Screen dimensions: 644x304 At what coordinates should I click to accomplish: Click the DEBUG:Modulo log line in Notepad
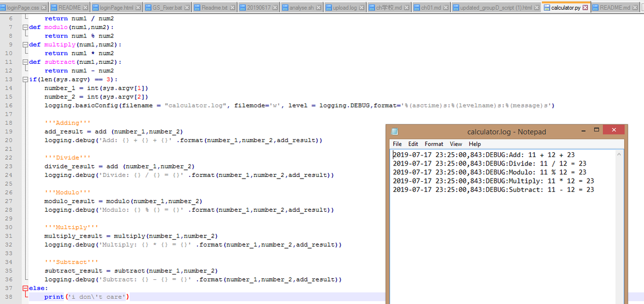(x=489, y=172)
